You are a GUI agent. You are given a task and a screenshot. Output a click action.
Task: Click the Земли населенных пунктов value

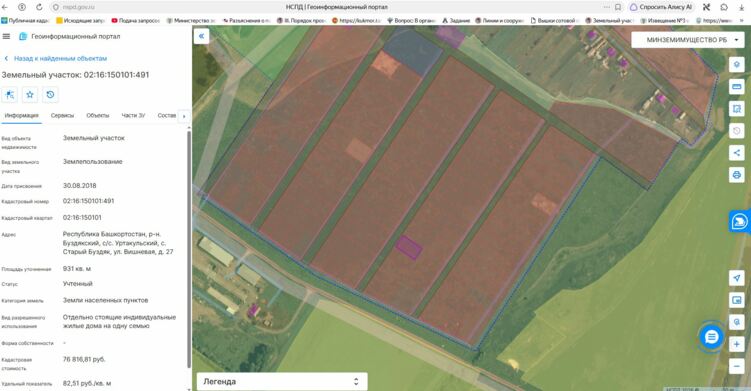pyautogui.click(x=105, y=300)
